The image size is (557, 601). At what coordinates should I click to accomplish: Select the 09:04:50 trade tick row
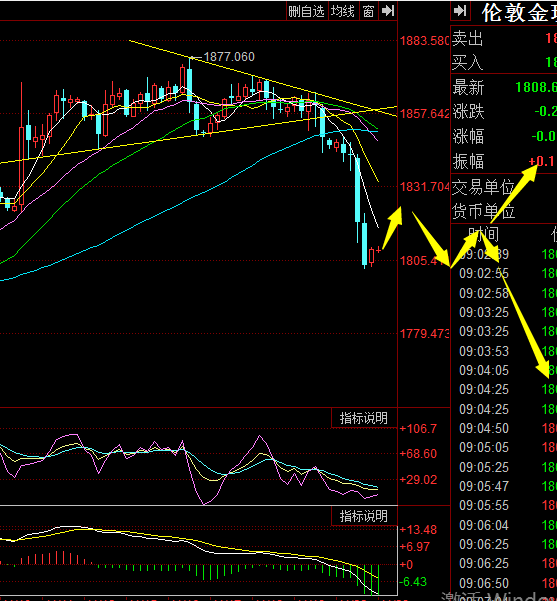pyautogui.click(x=504, y=428)
